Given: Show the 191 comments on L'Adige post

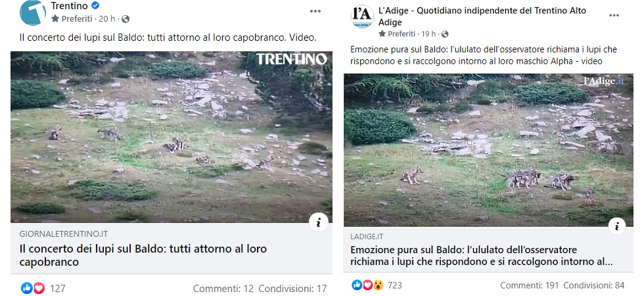Looking at the screenshot, I should click(529, 285).
